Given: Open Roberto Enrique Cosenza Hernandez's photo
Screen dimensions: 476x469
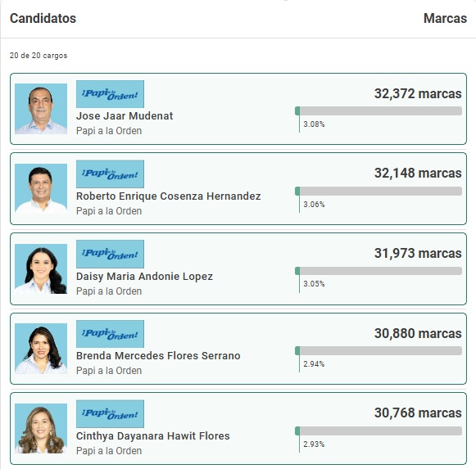Looking at the screenshot, I should coord(41,189).
